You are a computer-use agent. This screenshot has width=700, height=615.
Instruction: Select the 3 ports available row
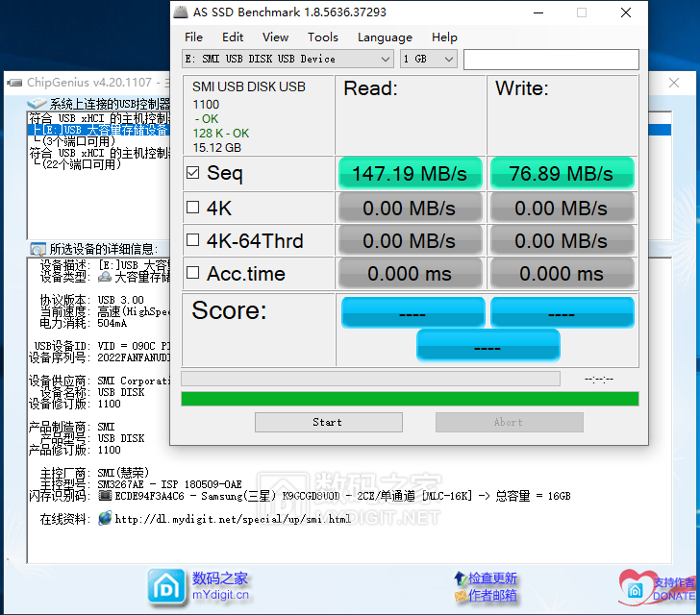tap(75, 141)
